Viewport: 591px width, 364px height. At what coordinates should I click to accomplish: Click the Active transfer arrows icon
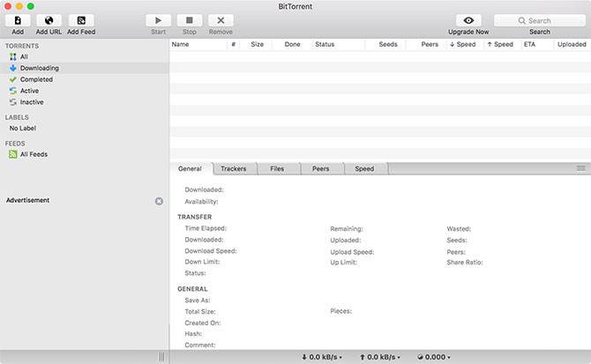[13, 91]
